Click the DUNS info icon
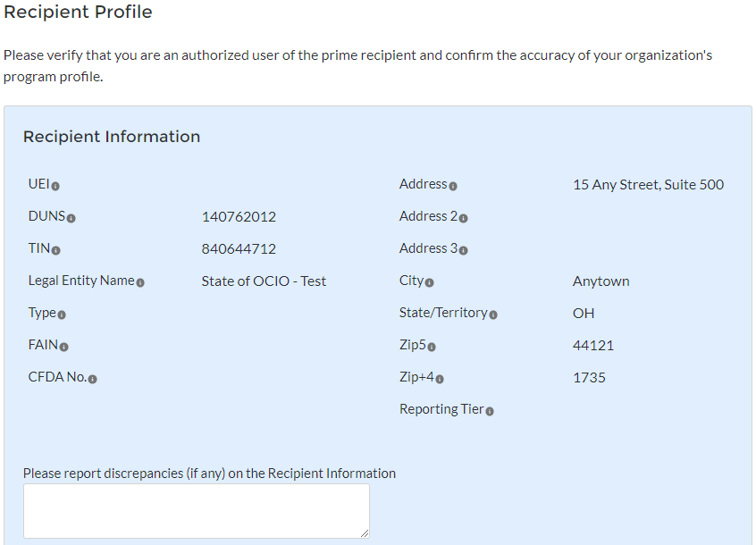Screen dimensions: 756x545 71,218
